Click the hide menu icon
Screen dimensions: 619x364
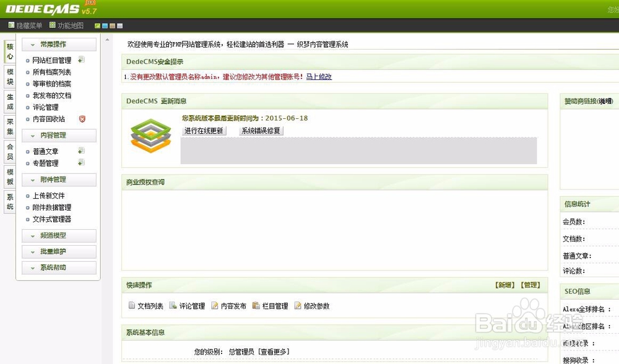tap(11, 25)
